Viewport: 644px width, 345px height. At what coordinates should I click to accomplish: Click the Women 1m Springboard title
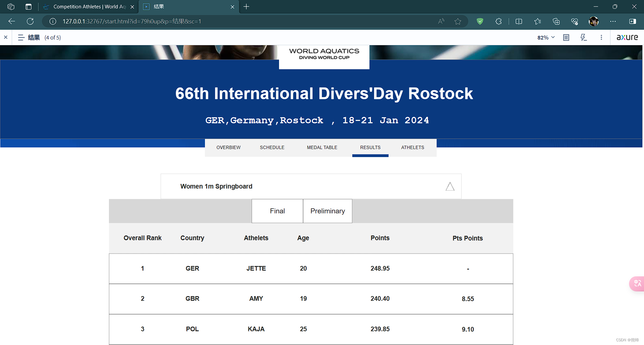[x=216, y=186]
